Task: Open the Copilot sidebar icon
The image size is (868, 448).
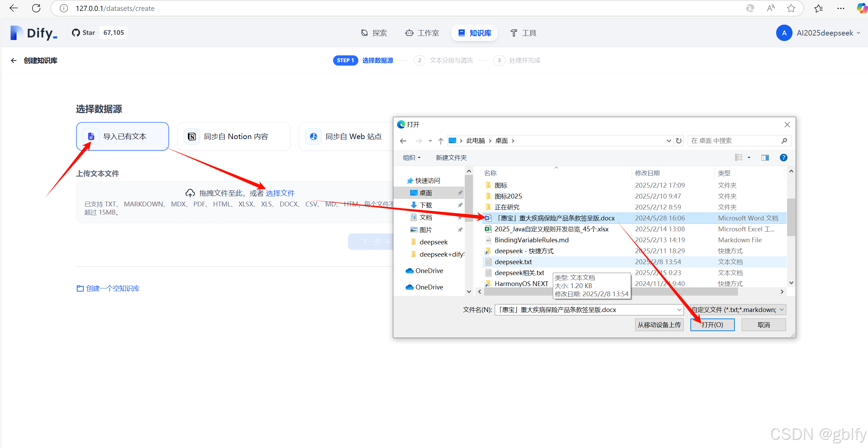Action: tap(862, 8)
